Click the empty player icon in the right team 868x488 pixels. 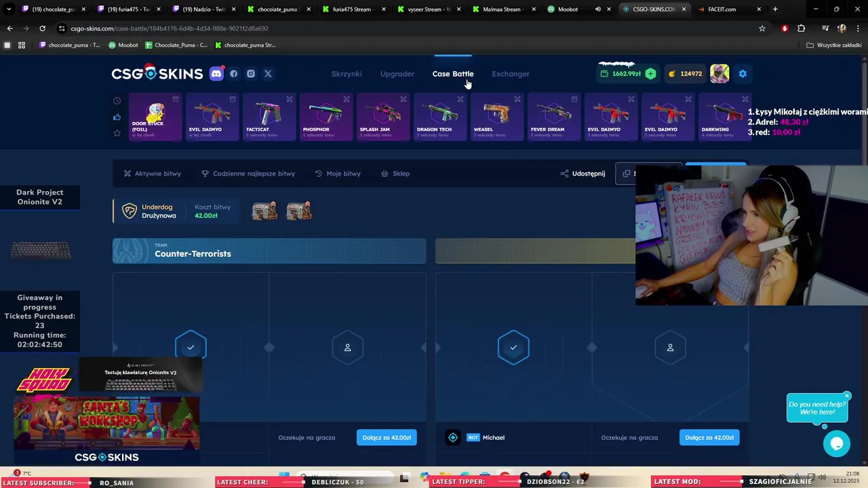(670, 347)
